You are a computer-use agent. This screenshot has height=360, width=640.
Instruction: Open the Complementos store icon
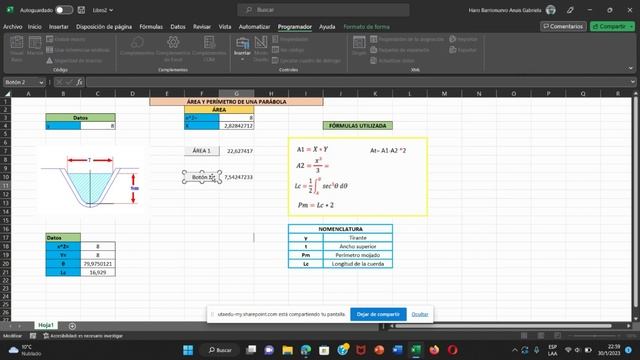(137, 46)
